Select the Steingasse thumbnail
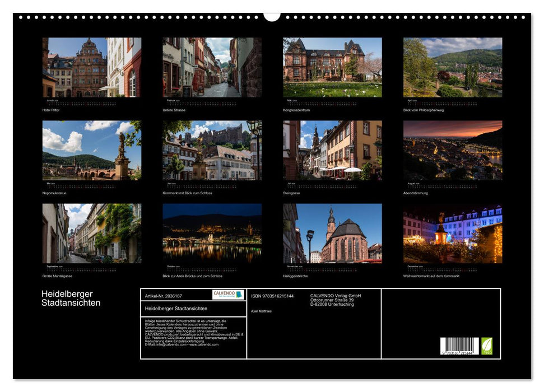 pos(332,150)
